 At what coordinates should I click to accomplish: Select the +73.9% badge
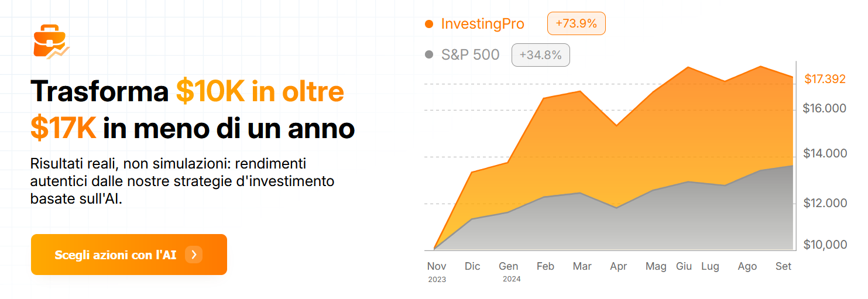tap(576, 23)
